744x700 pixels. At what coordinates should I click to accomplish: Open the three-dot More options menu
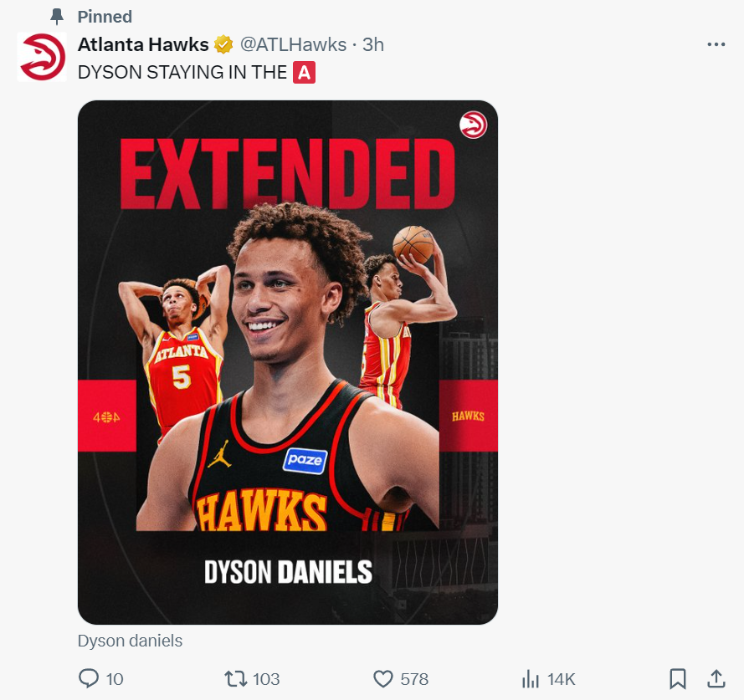[x=716, y=45]
